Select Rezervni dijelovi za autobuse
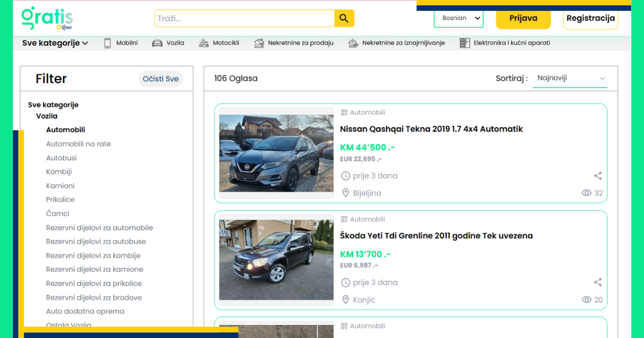The width and height of the screenshot is (644, 338). pyautogui.click(x=96, y=241)
